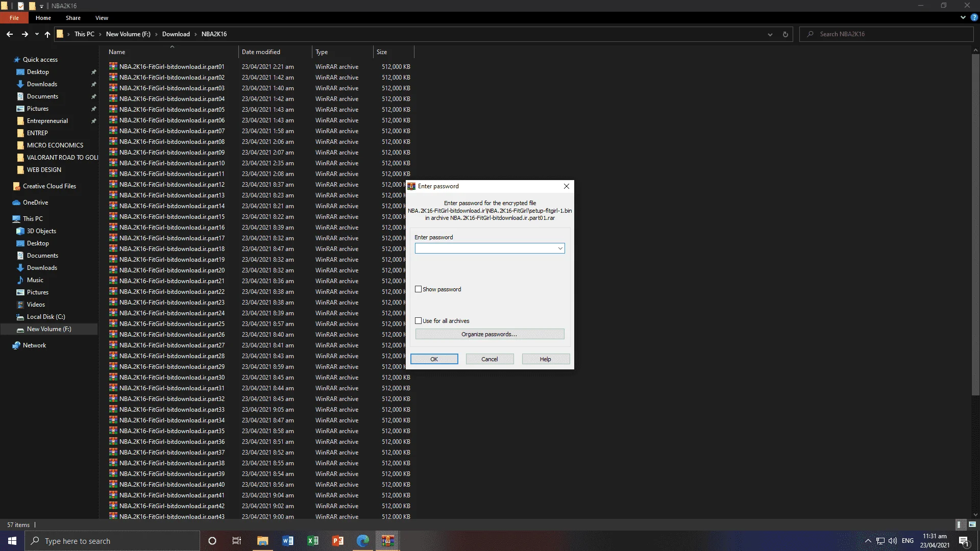This screenshot has height=551, width=980.
Task: Check Use for all archives option
Action: pyautogui.click(x=419, y=321)
